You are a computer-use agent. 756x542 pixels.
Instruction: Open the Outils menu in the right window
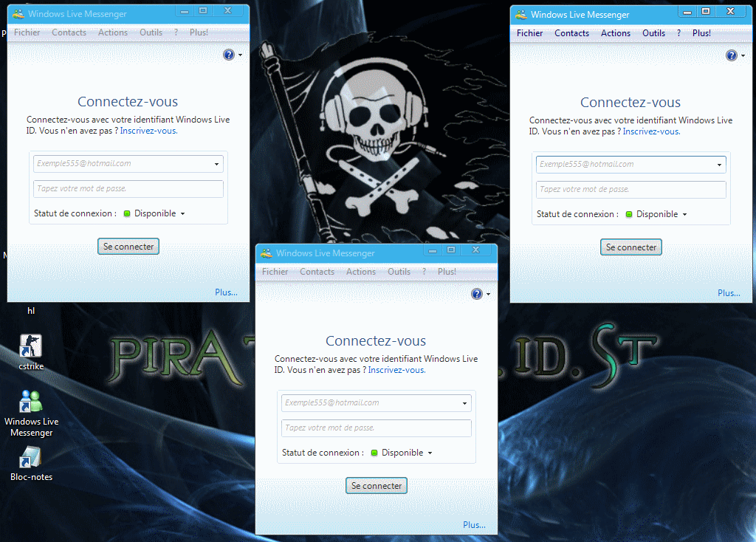[x=654, y=33]
